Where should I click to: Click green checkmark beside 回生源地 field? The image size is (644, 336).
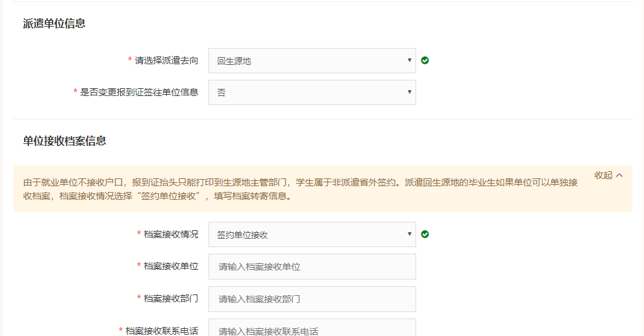pos(425,60)
